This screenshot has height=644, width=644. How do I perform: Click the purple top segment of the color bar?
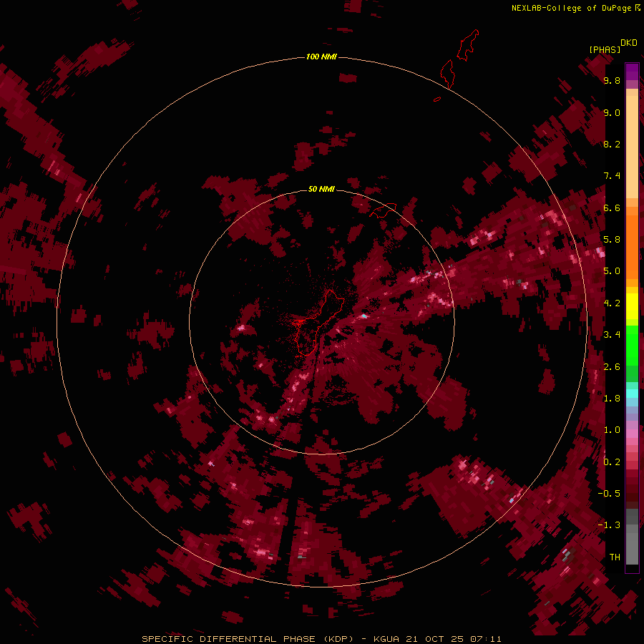(x=632, y=72)
